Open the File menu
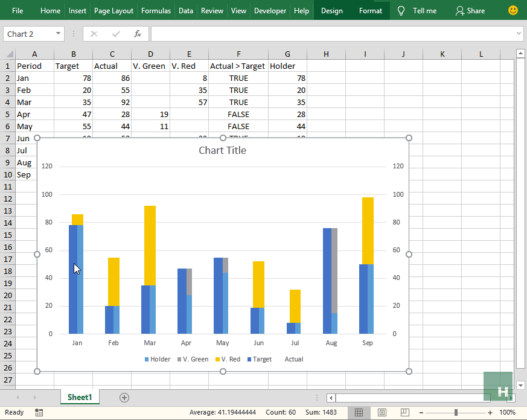 (18, 11)
